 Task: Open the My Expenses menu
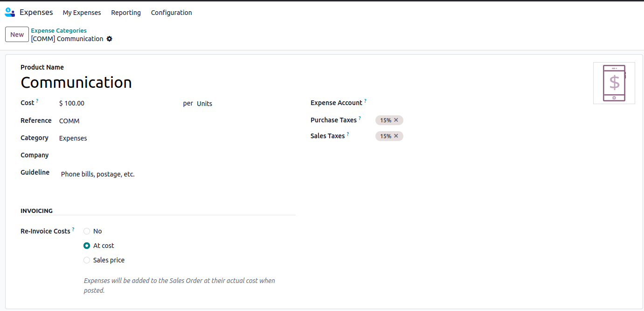click(x=82, y=13)
